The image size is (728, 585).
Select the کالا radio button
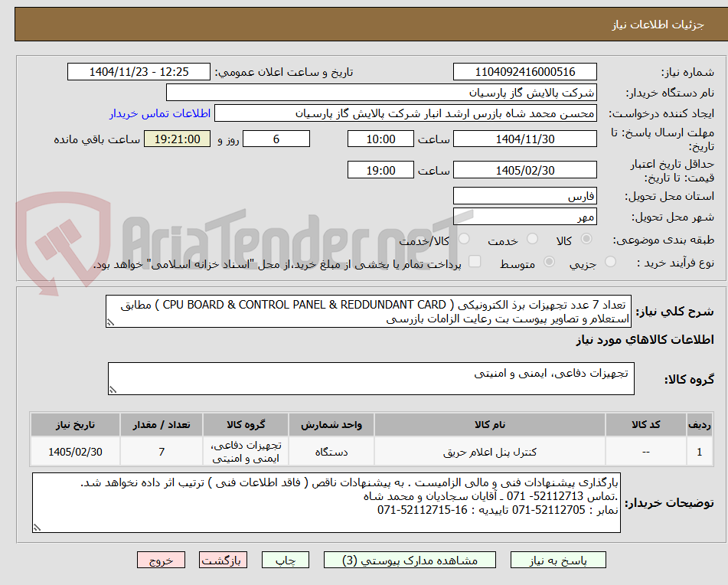point(586,239)
